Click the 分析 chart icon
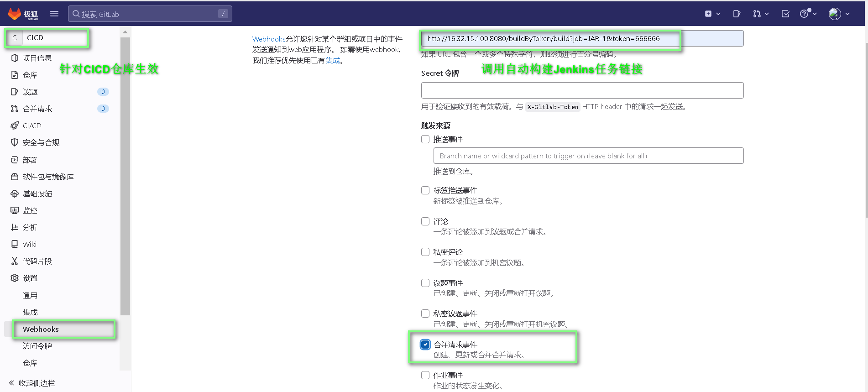This screenshot has height=392, width=868. 15,227
